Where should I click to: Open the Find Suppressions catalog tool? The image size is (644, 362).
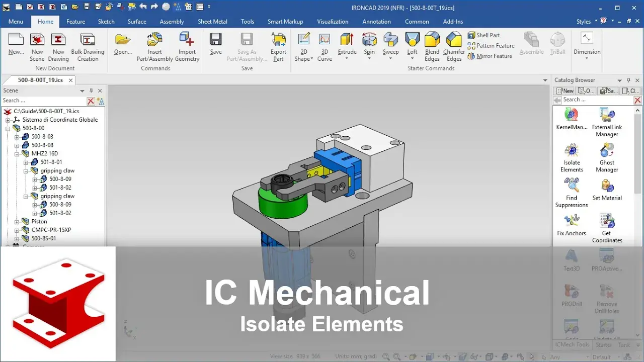pyautogui.click(x=572, y=193)
